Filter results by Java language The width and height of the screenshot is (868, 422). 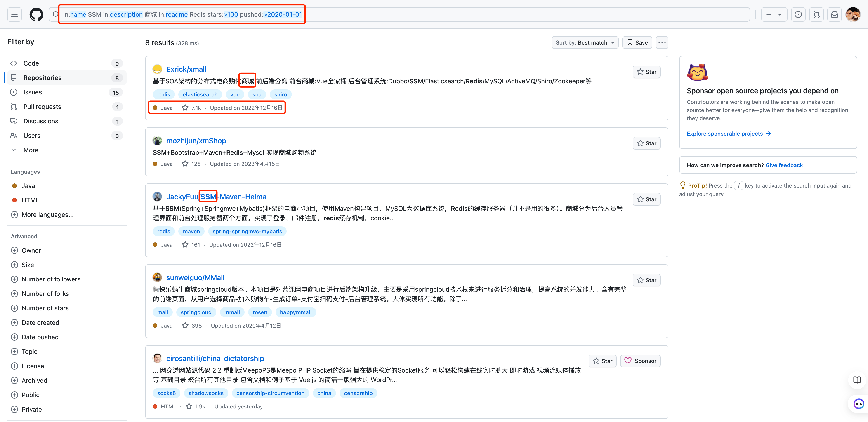28,185
